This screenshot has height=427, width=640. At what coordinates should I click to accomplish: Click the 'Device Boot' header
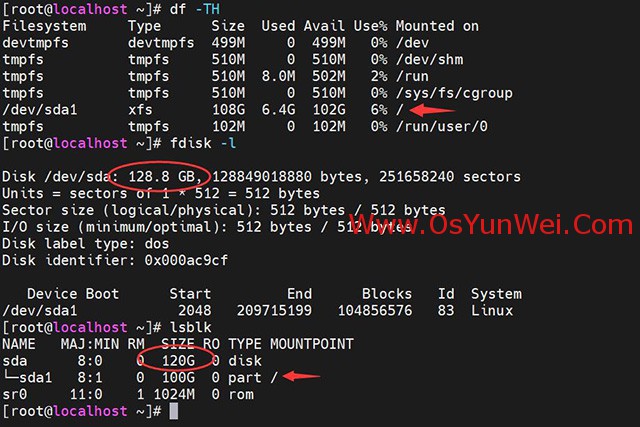pos(73,294)
